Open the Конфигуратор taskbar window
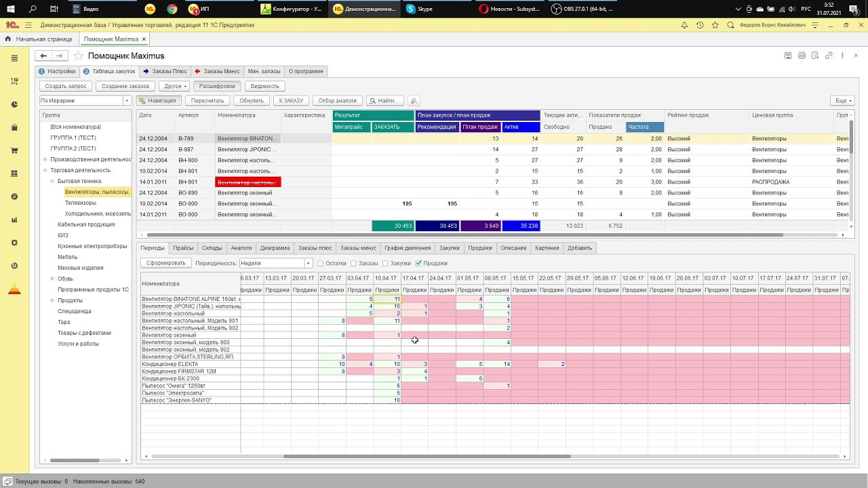Viewport: 868px width, 488px height. (x=293, y=9)
